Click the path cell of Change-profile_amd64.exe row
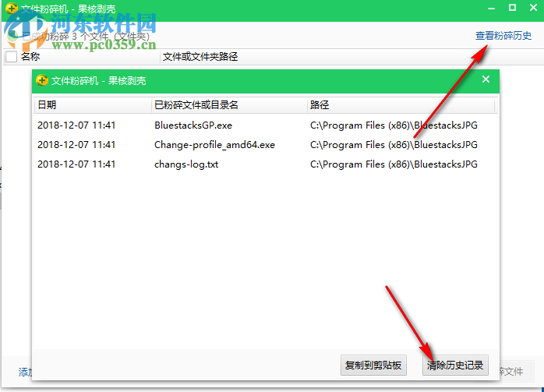 pyautogui.click(x=394, y=145)
